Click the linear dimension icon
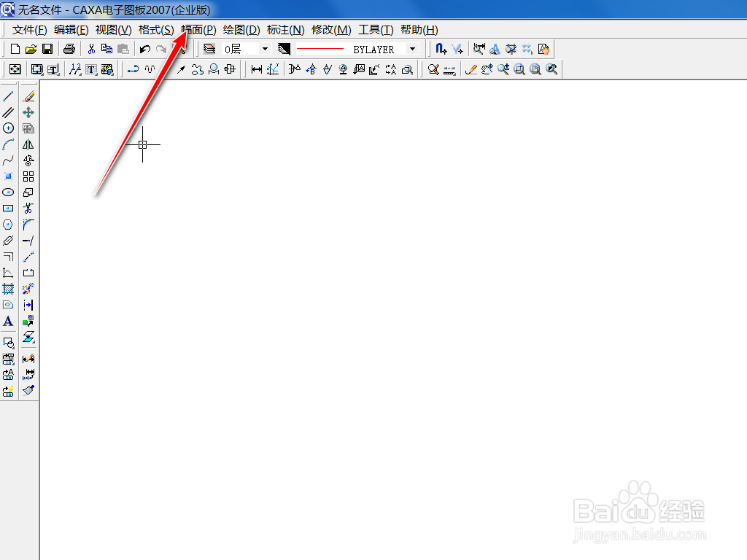 click(x=257, y=69)
